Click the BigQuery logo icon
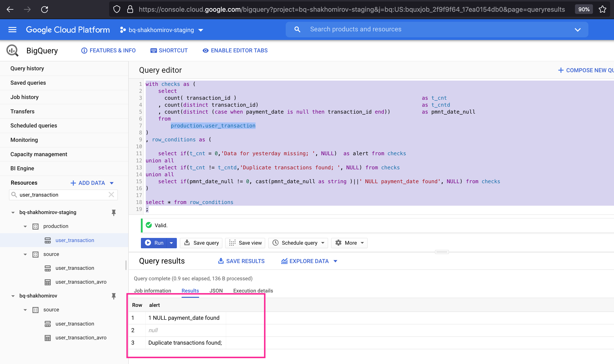The image size is (614, 364). [12, 50]
